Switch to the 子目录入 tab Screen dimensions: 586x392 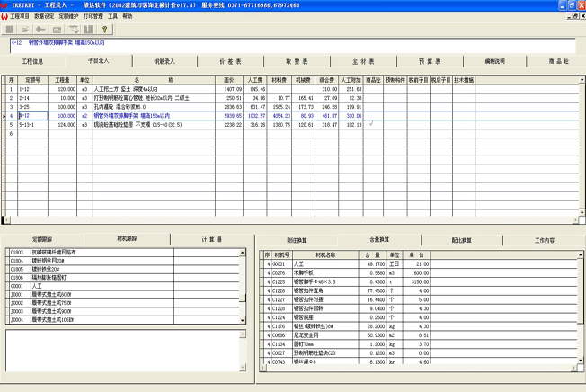pos(99,61)
